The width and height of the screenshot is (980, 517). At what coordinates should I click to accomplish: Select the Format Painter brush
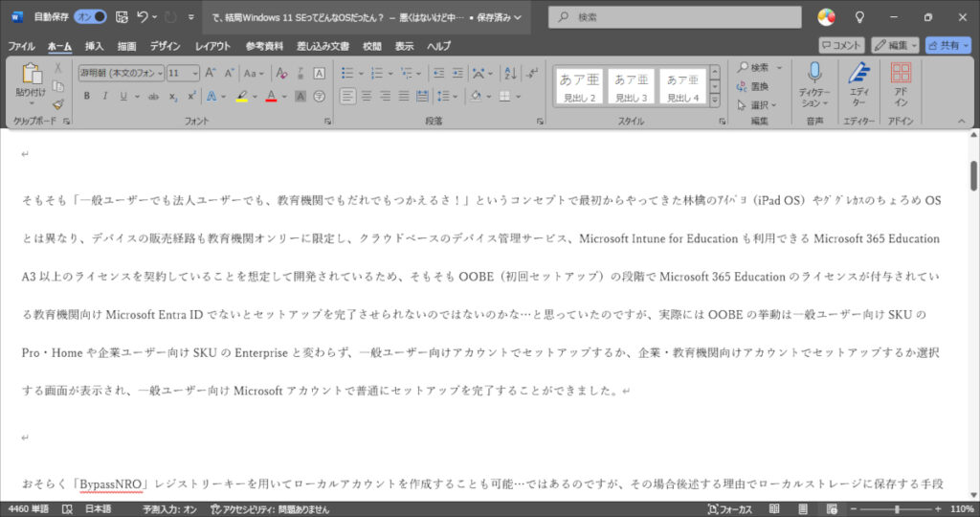[58, 103]
